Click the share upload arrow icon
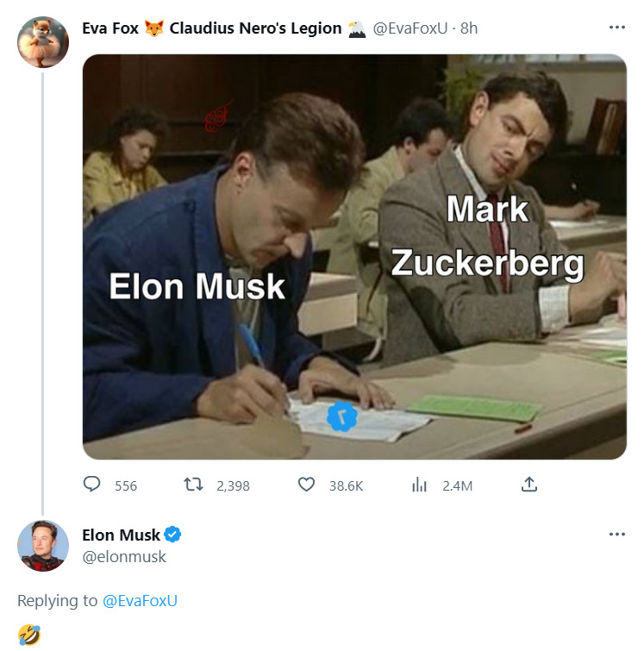 click(x=529, y=484)
